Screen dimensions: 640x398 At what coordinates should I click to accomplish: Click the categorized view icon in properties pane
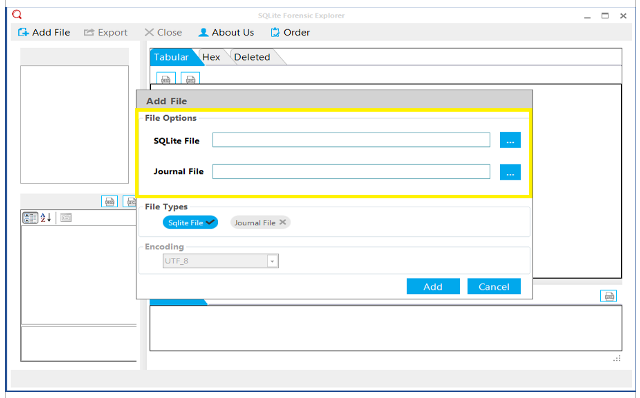30,218
